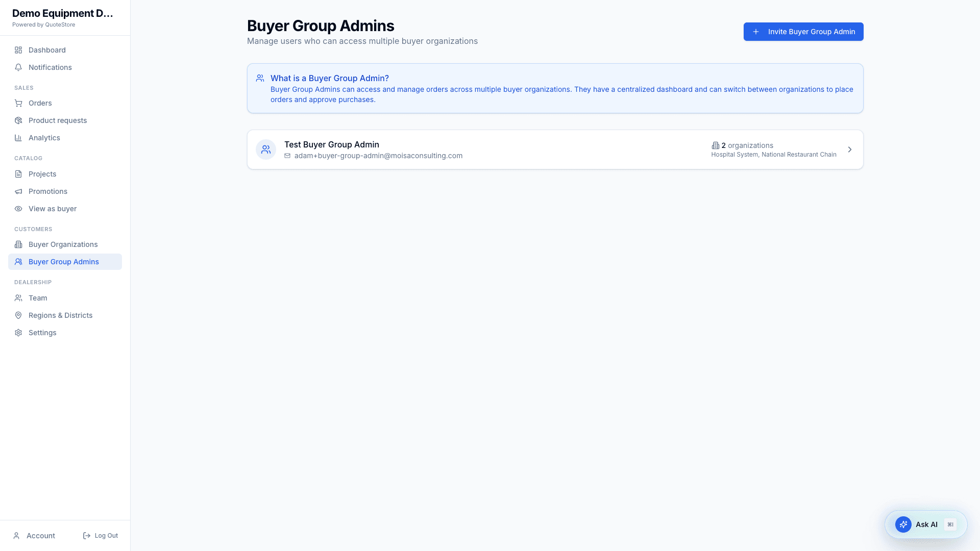This screenshot has height=551, width=980.
Task: Click the View as buyer eye icon
Action: pyautogui.click(x=18, y=209)
